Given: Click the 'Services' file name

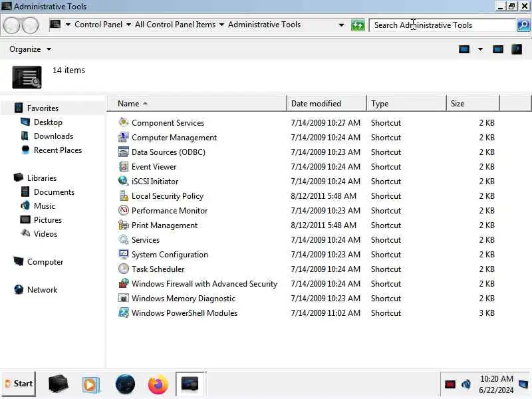Looking at the screenshot, I should pyautogui.click(x=146, y=240).
